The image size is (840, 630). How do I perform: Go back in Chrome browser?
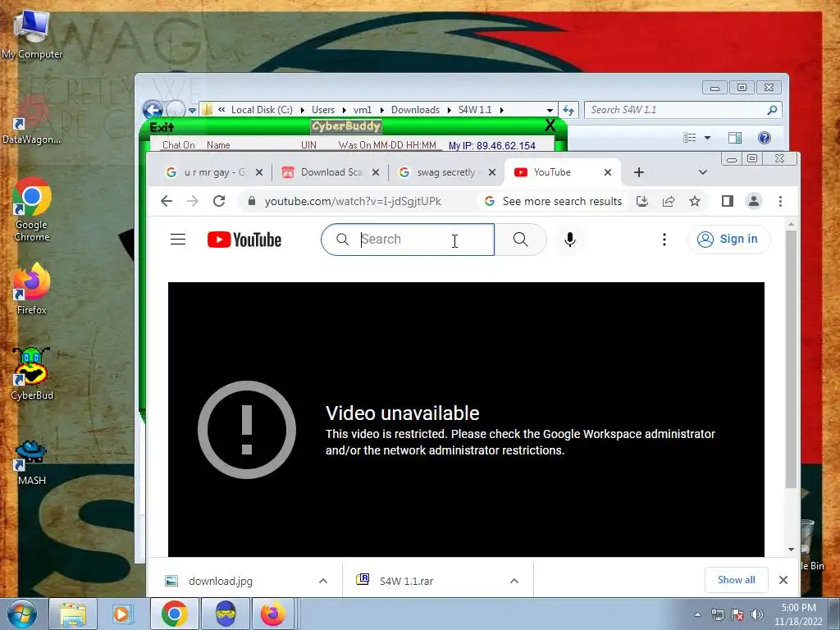tap(167, 201)
